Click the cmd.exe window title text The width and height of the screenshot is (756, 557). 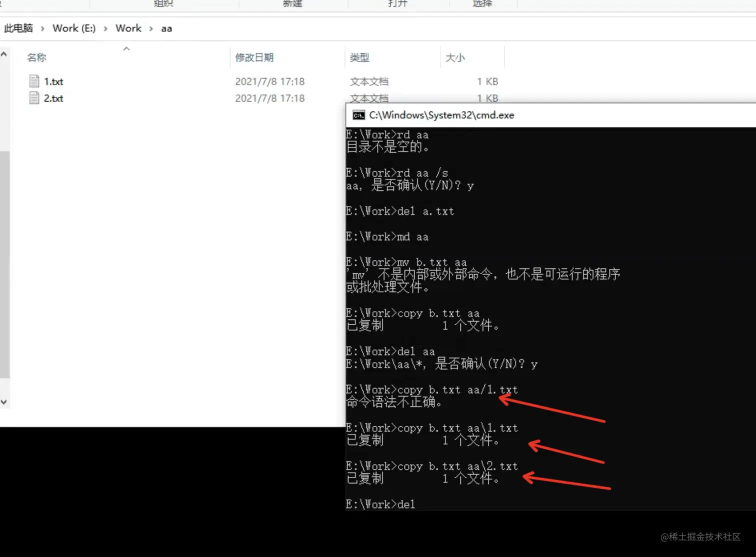click(x=441, y=115)
